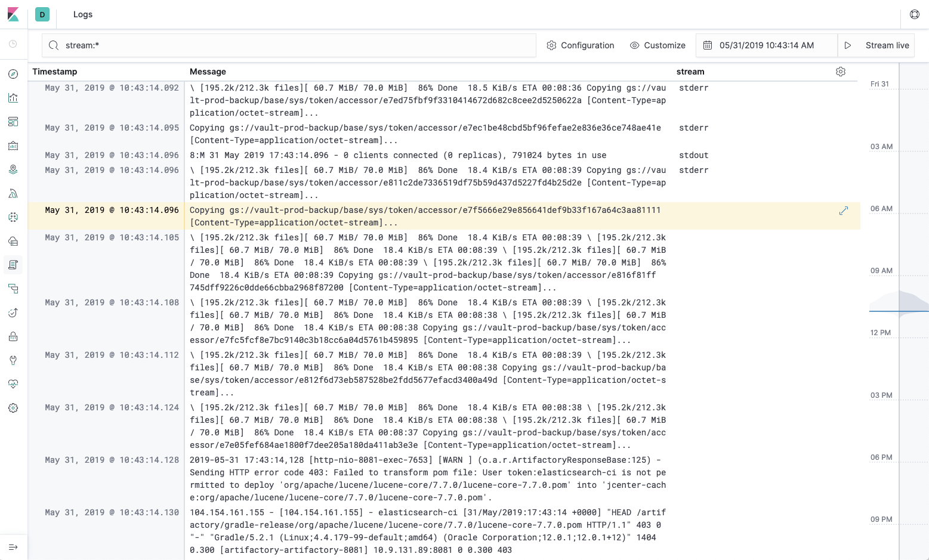Screen dimensions: 929x560
Task: Open Dev Tools with the wrench icon
Action: [13, 360]
